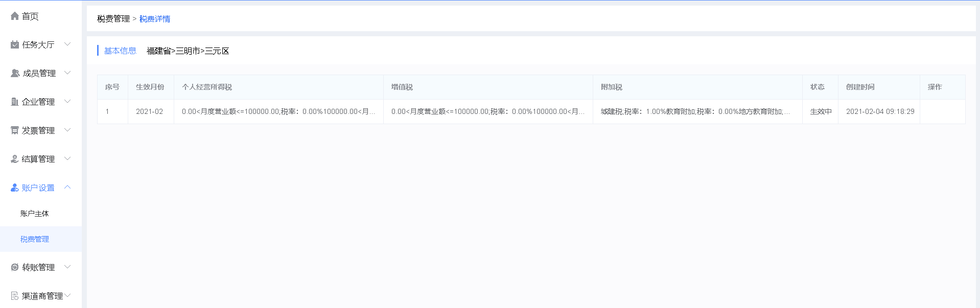Click the 任务大厅 calendar icon
The image size is (980, 308).
point(15,45)
